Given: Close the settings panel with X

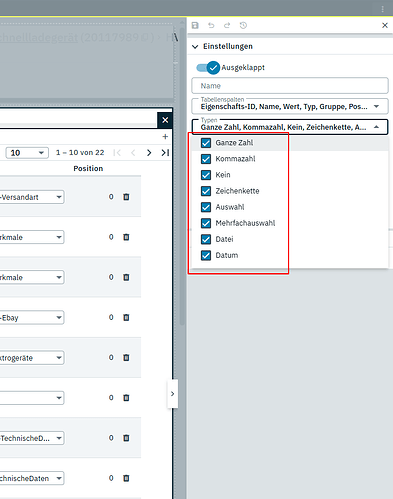Looking at the screenshot, I should click(385, 25).
